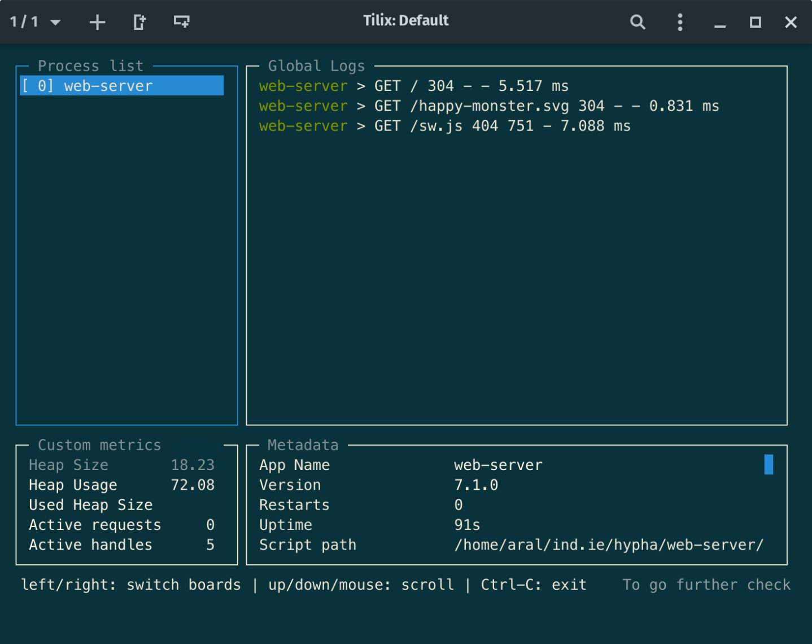
Task: Click the App Name metadata row
Action: [x=401, y=465]
